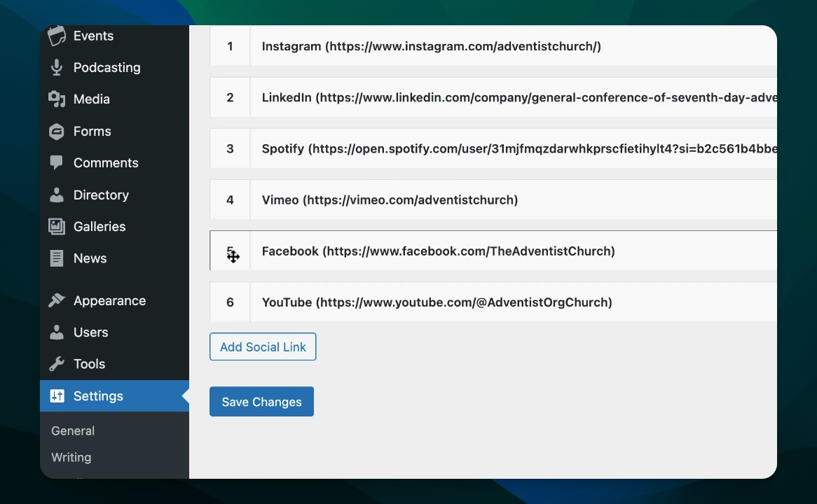Click the Appearance paintbrush icon

57,300
